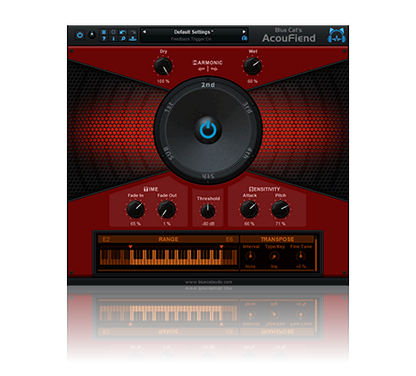The image size is (416, 376).
Task: Select the 5th harmonic on the dial
Action: 208,176
